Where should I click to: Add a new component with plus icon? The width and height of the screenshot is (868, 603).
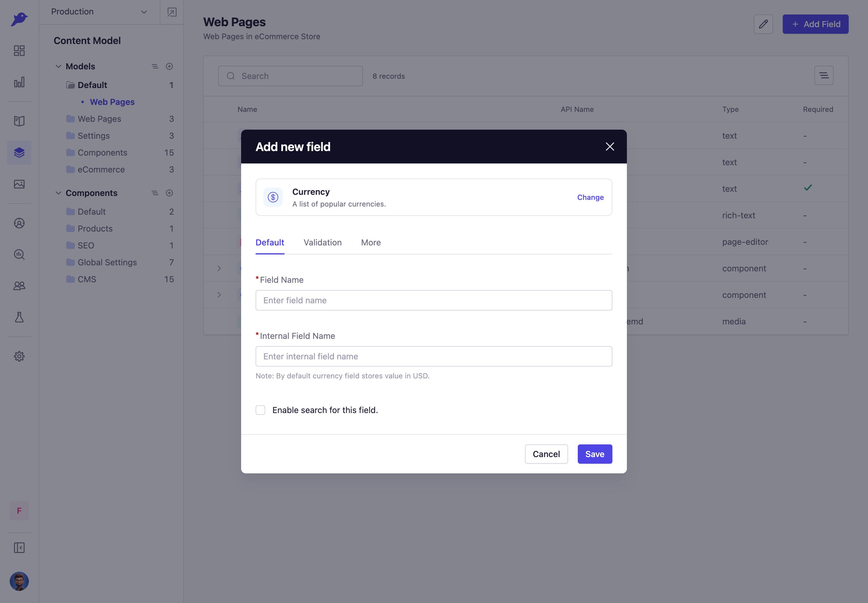coord(169,193)
